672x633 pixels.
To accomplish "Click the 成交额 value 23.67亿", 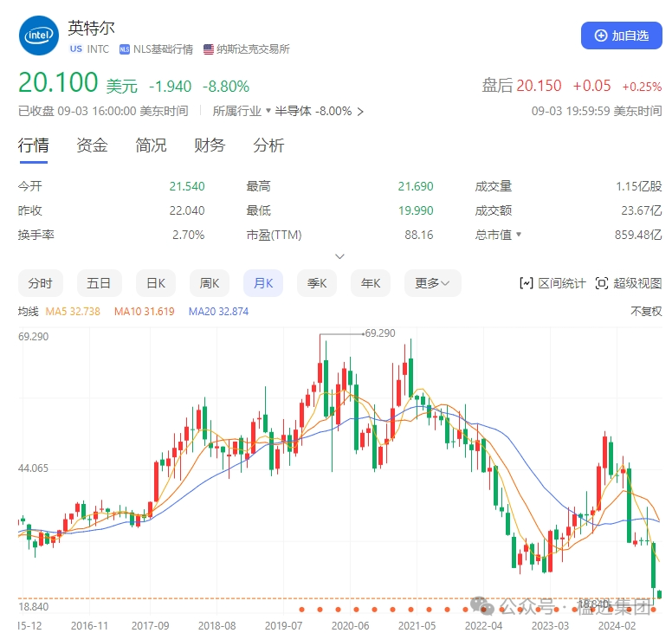I will (x=642, y=211).
